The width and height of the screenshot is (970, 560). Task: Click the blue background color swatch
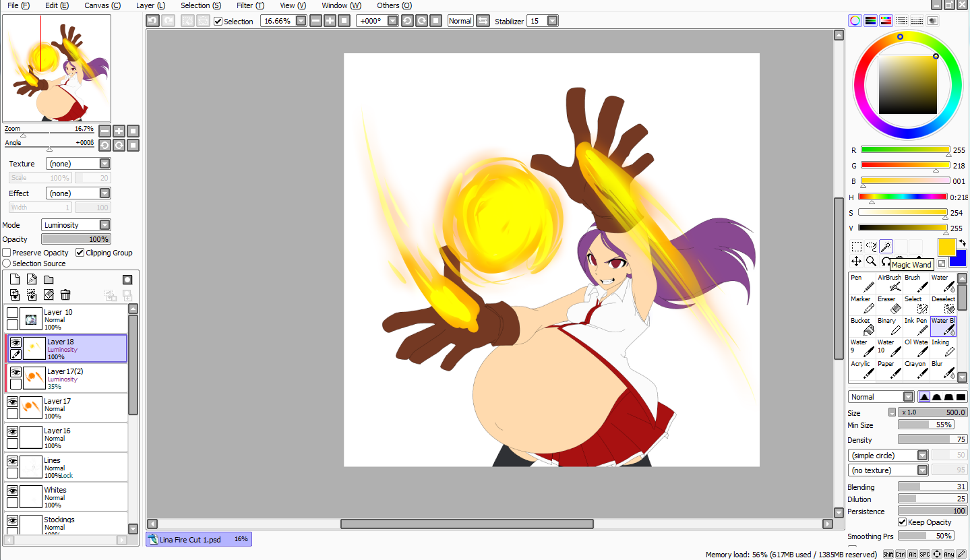coord(961,259)
